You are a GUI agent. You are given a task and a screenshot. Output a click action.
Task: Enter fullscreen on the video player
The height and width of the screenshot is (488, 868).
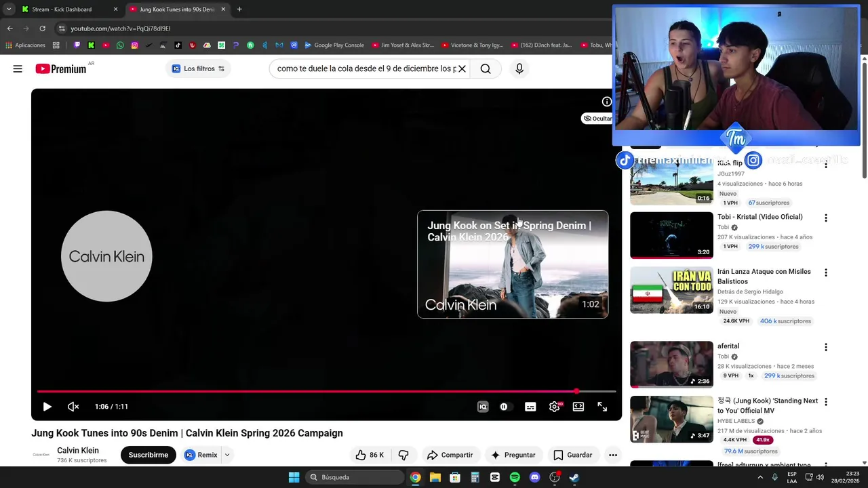tap(602, 407)
